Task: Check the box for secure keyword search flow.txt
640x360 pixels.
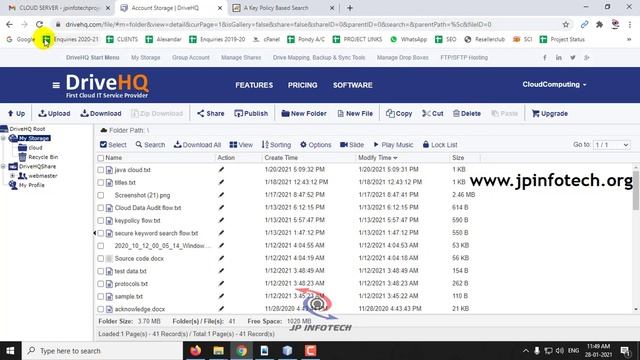Action: click(x=100, y=233)
